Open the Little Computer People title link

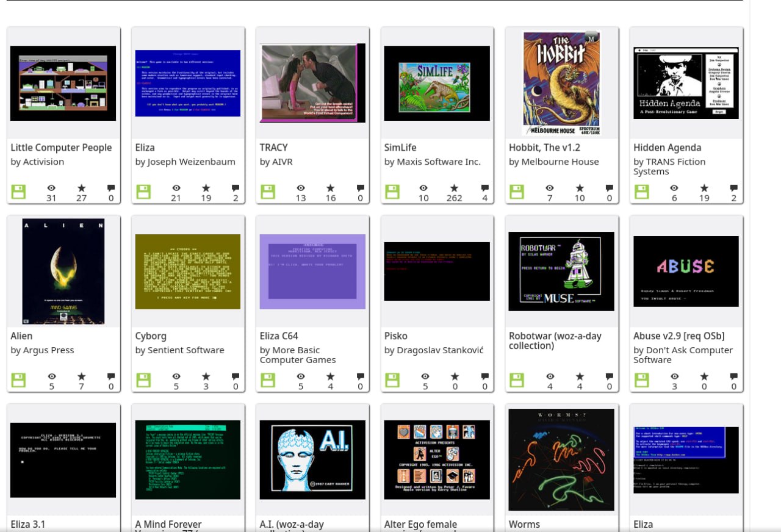[x=61, y=148]
